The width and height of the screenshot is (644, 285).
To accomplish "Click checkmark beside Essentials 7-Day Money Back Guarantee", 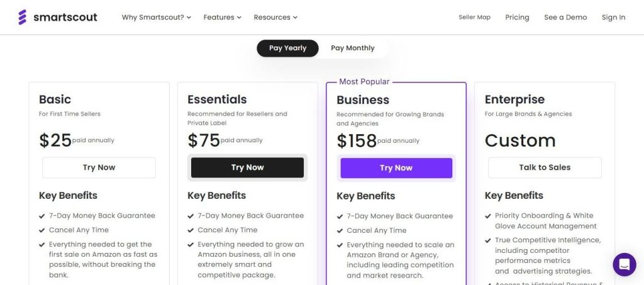I will [x=191, y=216].
